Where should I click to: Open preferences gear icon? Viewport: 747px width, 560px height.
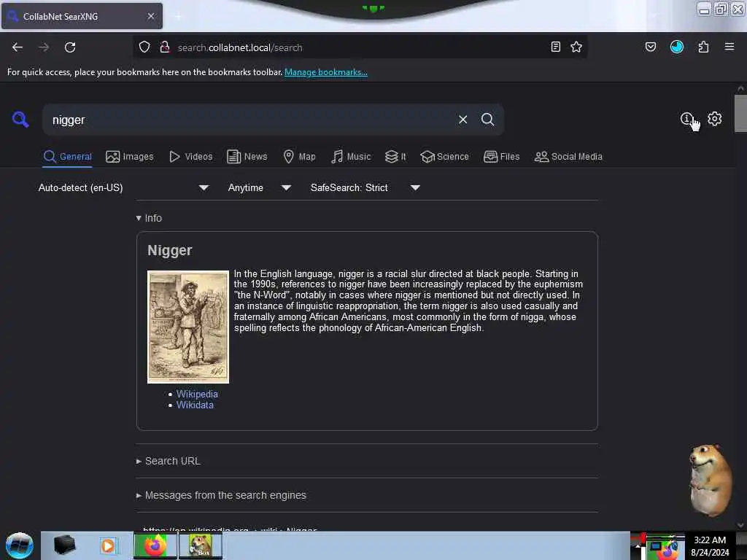714,119
